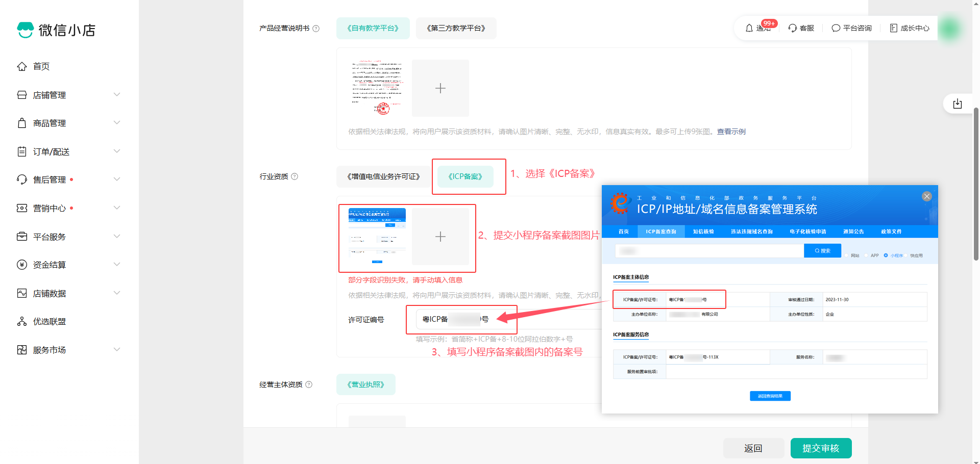Screen dimensions: 980x464
Task: Click plus upload box under 行业资质
Action: [440, 237]
